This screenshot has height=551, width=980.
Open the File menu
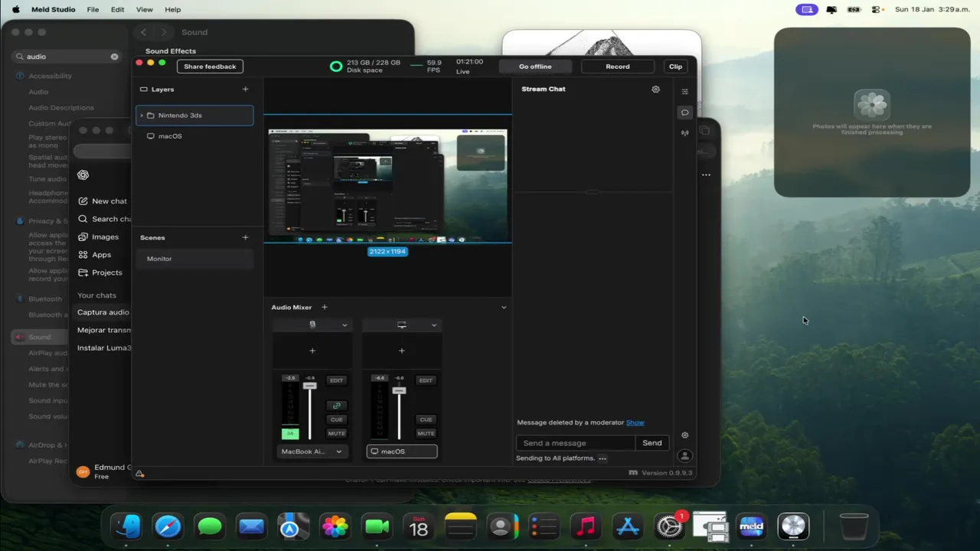pyautogui.click(x=93, y=9)
